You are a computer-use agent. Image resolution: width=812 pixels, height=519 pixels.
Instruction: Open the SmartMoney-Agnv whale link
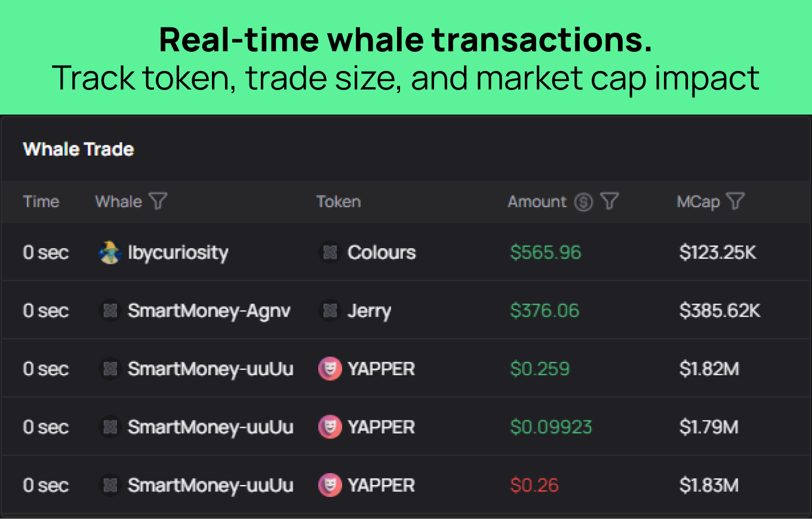pos(209,311)
